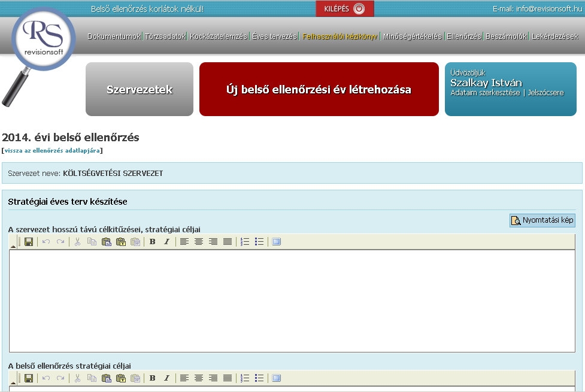Copy icon in the szervezet célkitűzései editor
Image resolution: width=585 pixels, height=392 pixels.
[x=92, y=242]
